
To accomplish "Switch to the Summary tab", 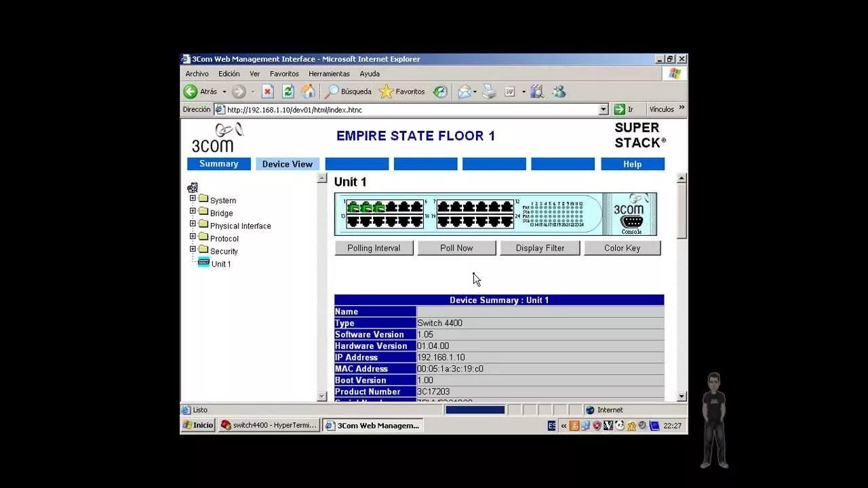I will coord(219,164).
